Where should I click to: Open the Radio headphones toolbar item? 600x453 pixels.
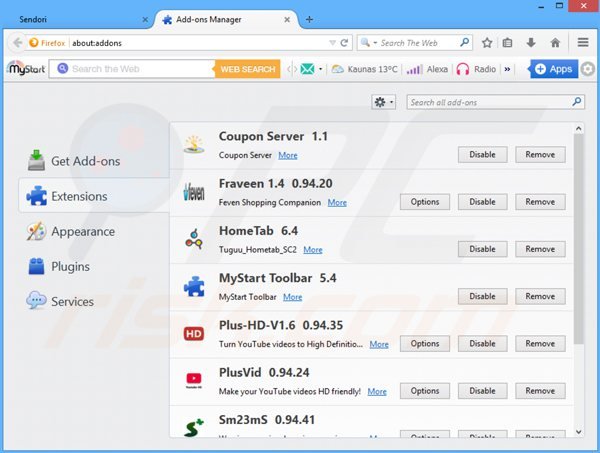[476, 69]
